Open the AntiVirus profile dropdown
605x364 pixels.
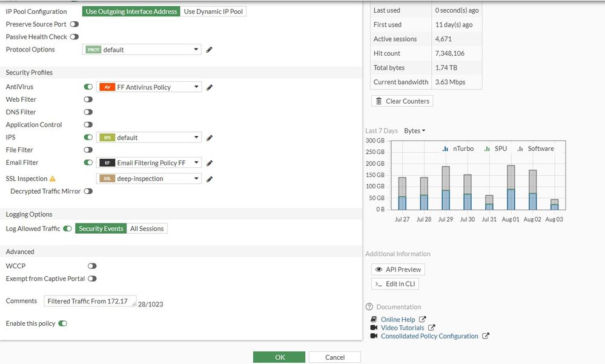[x=149, y=87]
